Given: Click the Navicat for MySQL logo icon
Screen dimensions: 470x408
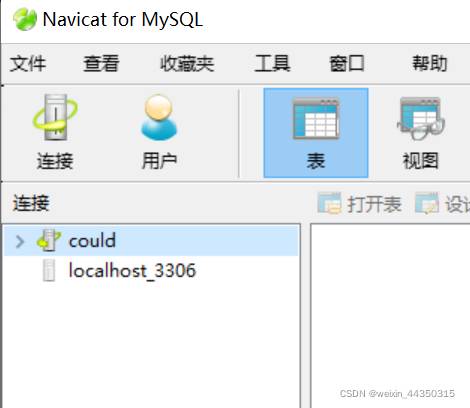Looking at the screenshot, I should (25, 19).
